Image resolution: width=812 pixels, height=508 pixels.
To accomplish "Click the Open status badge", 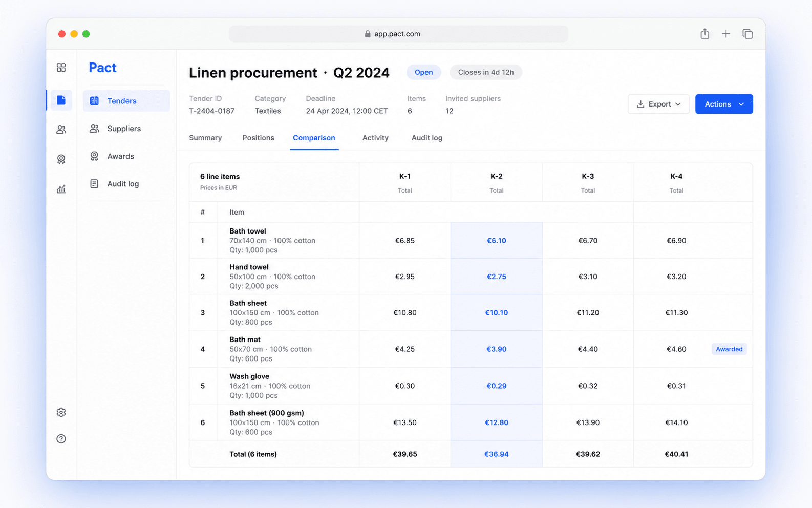I will pyautogui.click(x=423, y=72).
